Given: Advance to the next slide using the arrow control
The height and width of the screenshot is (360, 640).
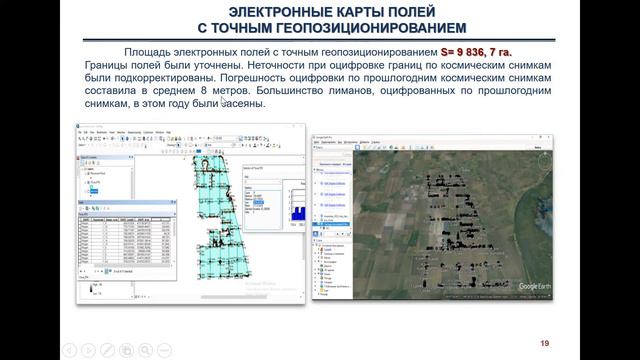Looking at the screenshot, I should (x=89, y=350).
